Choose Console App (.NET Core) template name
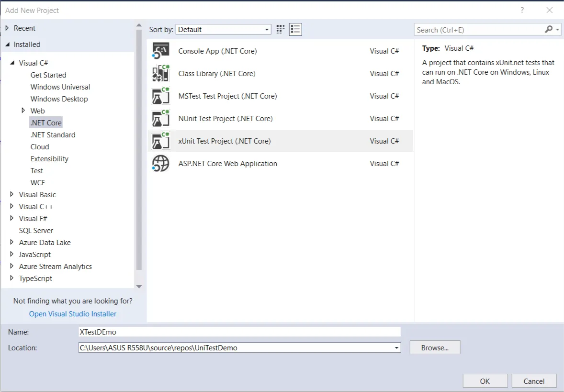 click(x=218, y=51)
